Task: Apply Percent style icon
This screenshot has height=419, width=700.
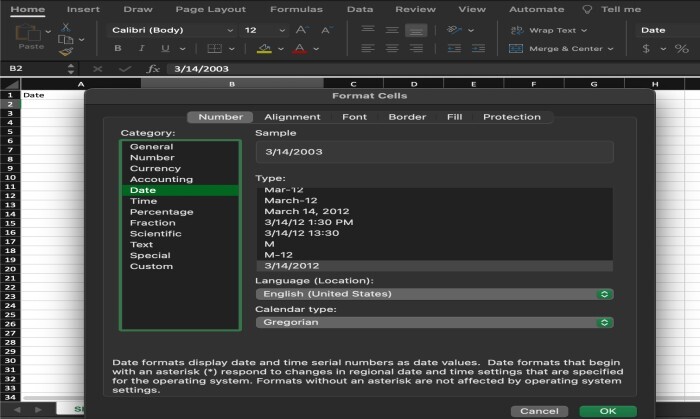Action: (x=682, y=48)
